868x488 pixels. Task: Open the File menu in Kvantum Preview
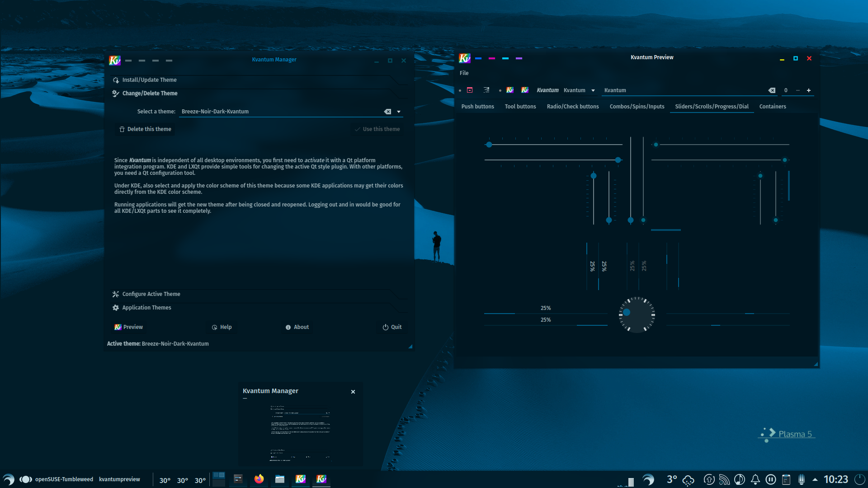tap(464, 73)
